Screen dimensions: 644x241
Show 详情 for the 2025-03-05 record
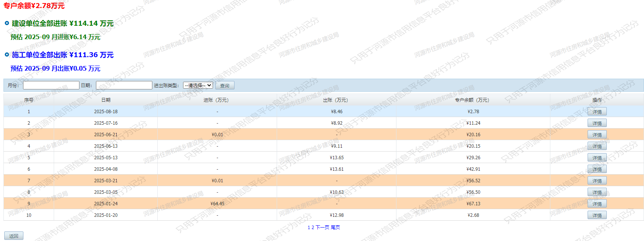click(x=597, y=192)
